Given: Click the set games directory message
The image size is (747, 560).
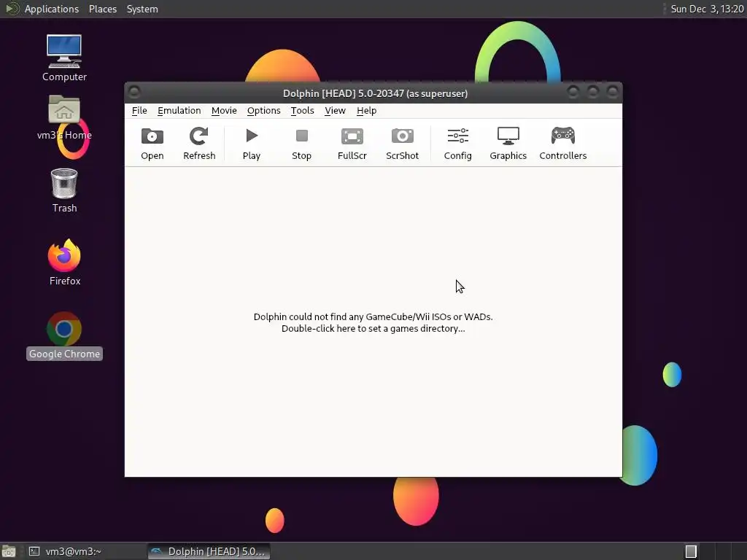Looking at the screenshot, I should click(373, 323).
